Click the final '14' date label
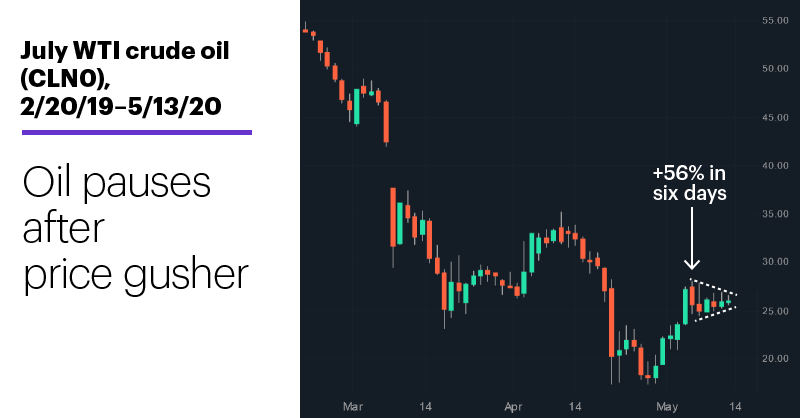800x418 pixels. [735, 407]
